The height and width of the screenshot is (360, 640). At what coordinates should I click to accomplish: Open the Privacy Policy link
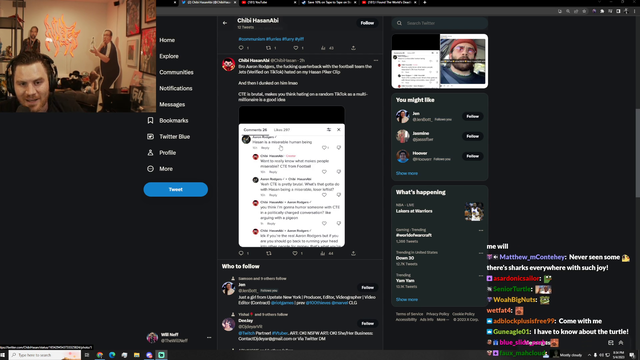[x=437, y=314]
